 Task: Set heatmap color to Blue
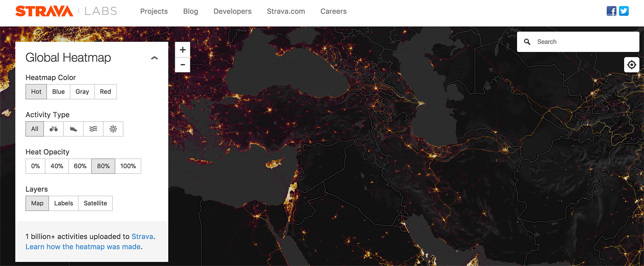(x=59, y=92)
